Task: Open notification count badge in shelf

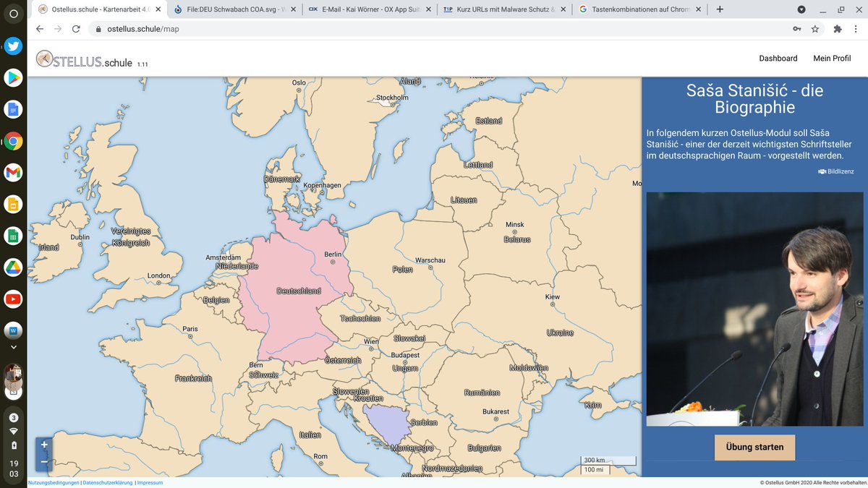Action: [x=13, y=418]
